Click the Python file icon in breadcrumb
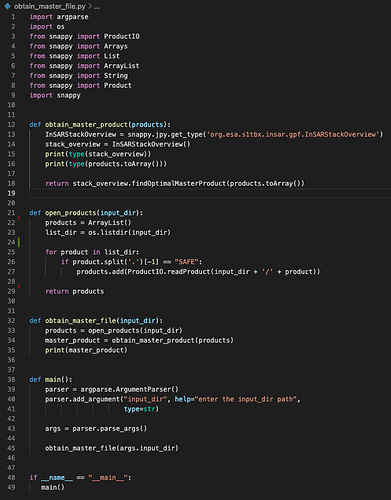This screenshot has height=500, width=391. 7,6
